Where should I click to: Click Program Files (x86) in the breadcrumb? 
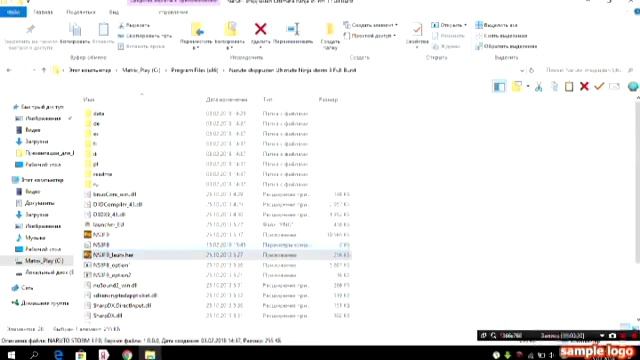tap(195, 70)
